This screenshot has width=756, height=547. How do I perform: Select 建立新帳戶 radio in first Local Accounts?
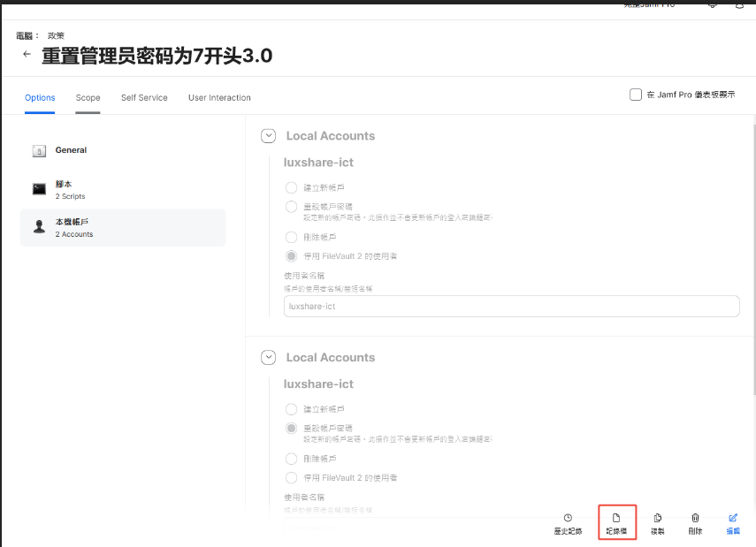[292, 187]
